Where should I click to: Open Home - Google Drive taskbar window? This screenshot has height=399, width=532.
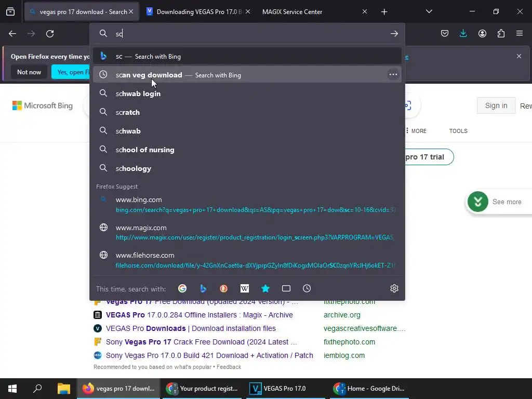(x=369, y=389)
